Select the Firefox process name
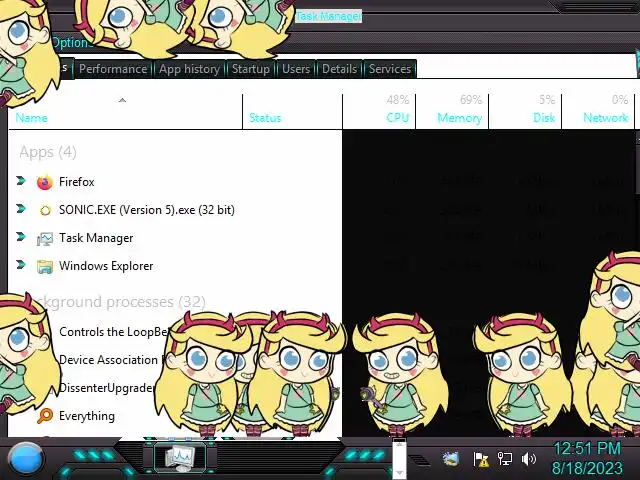The image size is (640, 480). 77,182
